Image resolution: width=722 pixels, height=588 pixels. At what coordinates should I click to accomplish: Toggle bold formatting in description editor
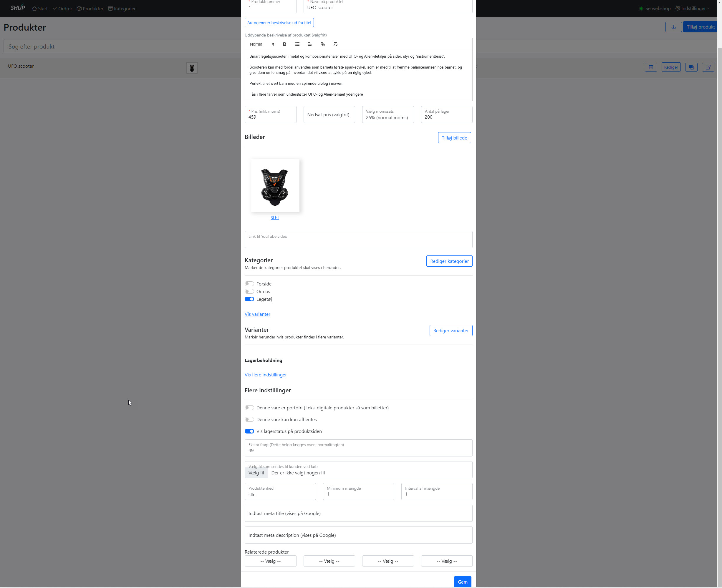285,44
